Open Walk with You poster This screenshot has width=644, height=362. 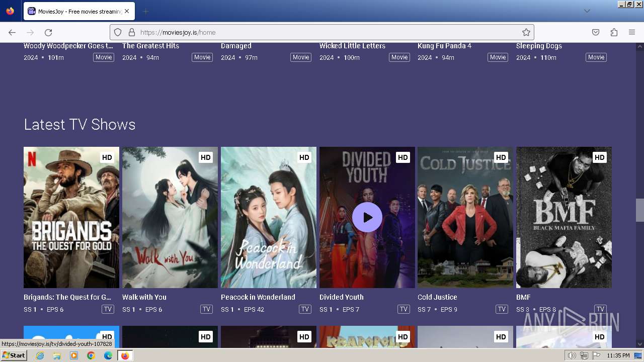(x=170, y=217)
